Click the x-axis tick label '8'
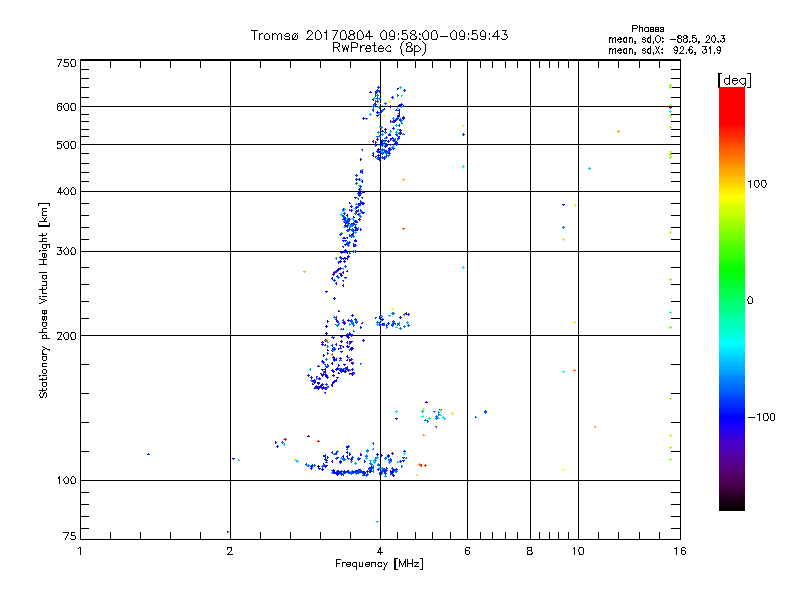Image resolution: width=800 pixels, height=600 pixels. 530,551
